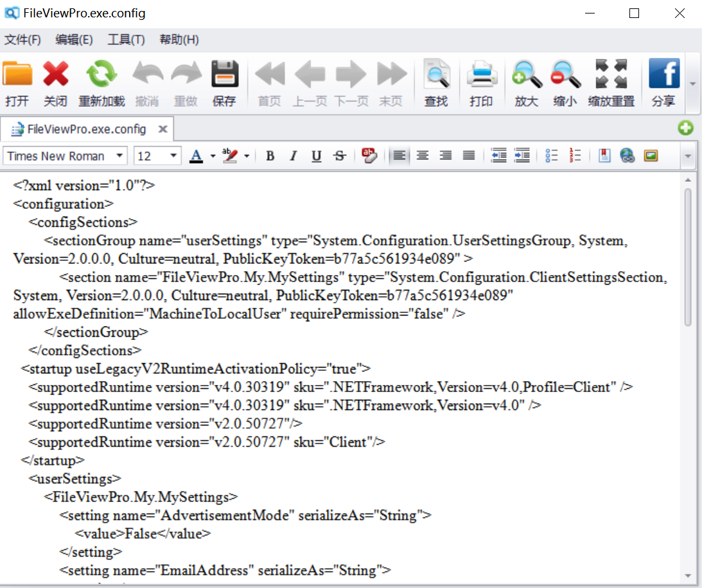702x588 pixels.
Task: Insert a bookmark using bookmark icon
Action: click(x=604, y=156)
